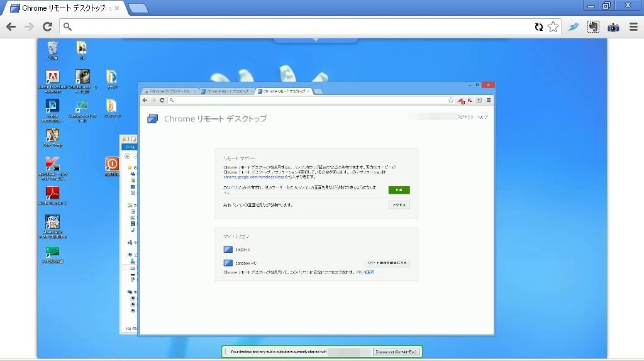Open the Recycle Bin on remote desktop
Image resolution: width=644 pixels, height=361 pixels.
(x=53, y=50)
